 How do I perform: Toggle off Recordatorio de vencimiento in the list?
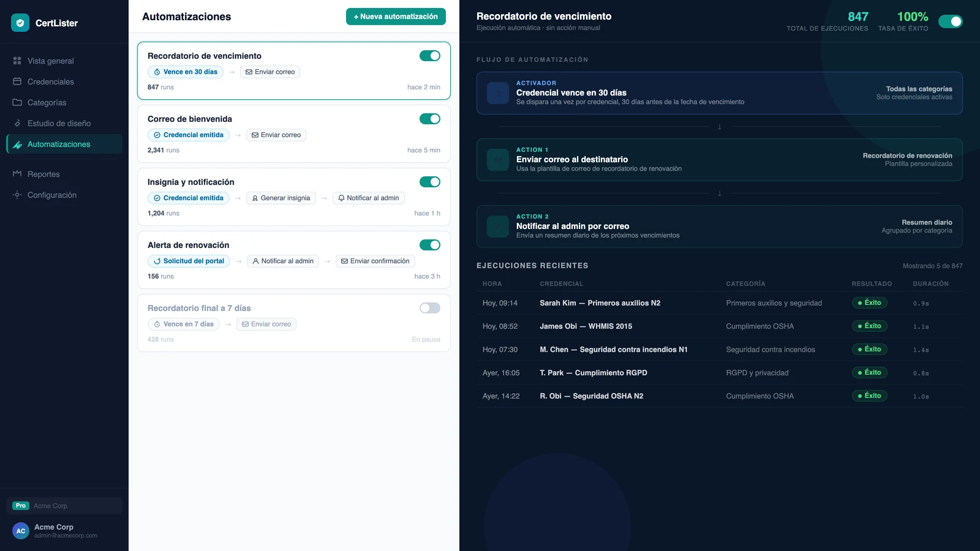click(430, 56)
